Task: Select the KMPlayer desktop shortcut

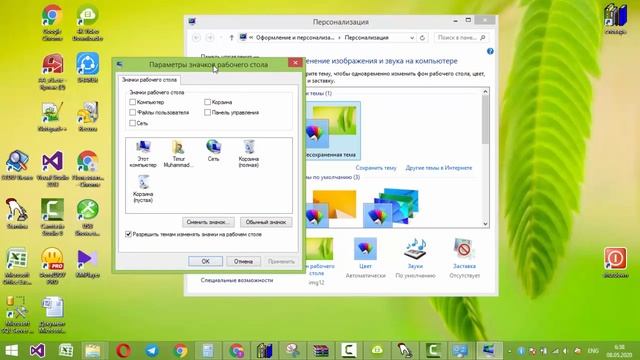Action: pos(87,263)
